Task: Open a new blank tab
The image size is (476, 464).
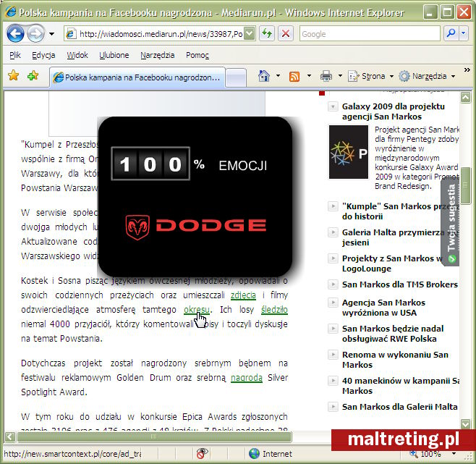Action: pyautogui.click(x=236, y=77)
